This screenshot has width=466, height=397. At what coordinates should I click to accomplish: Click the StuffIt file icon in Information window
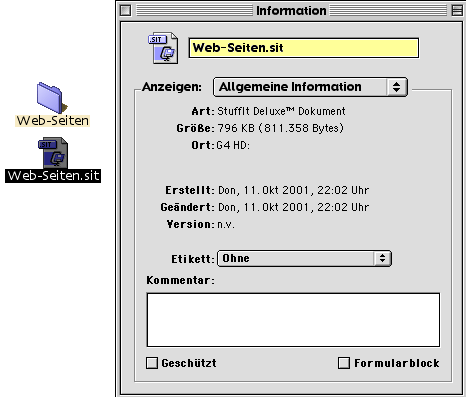tap(163, 48)
